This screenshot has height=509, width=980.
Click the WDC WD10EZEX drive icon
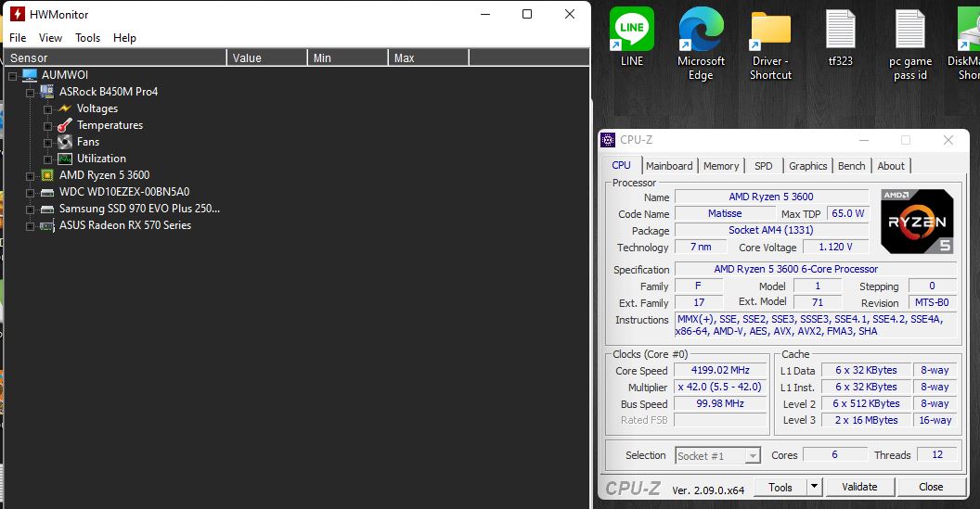click(x=47, y=192)
